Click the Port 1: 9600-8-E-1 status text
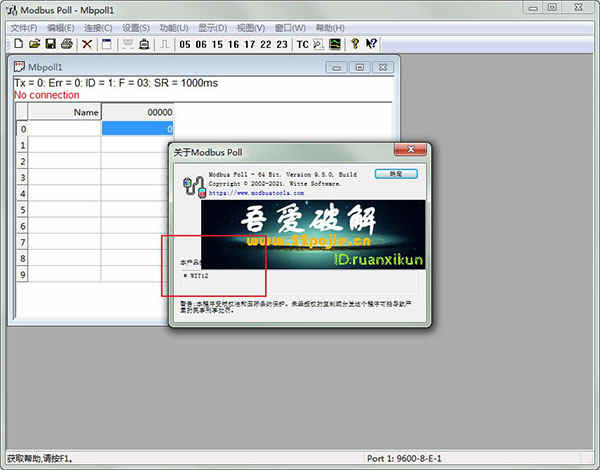600x470 pixels. 404,458
